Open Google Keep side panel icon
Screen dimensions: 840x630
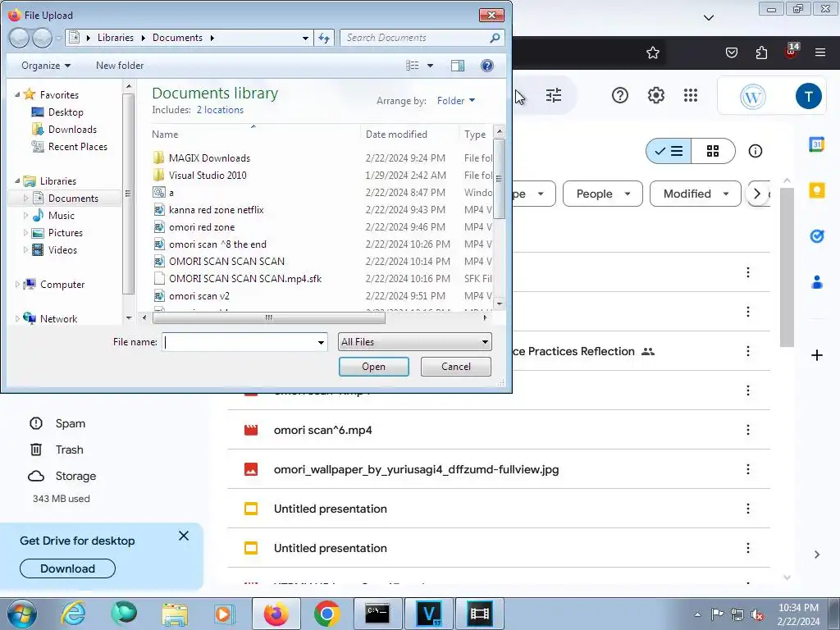click(816, 190)
